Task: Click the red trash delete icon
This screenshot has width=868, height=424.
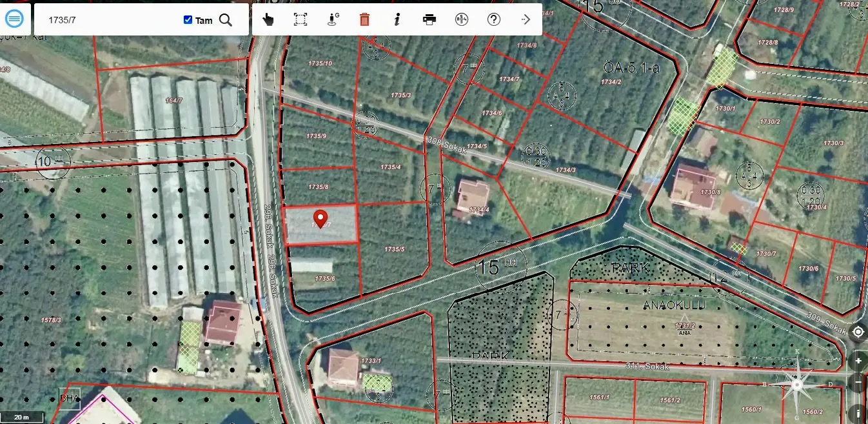Action: (x=364, y=19)
